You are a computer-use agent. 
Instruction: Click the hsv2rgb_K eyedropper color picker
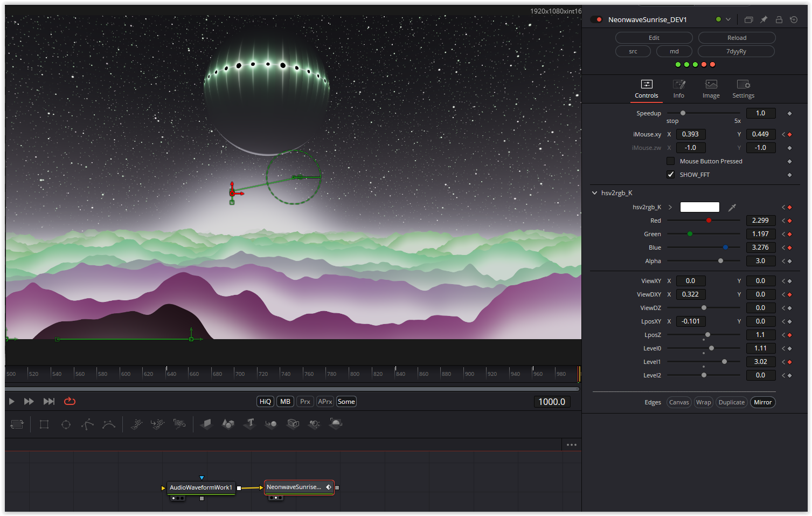[x=732, y=208]
